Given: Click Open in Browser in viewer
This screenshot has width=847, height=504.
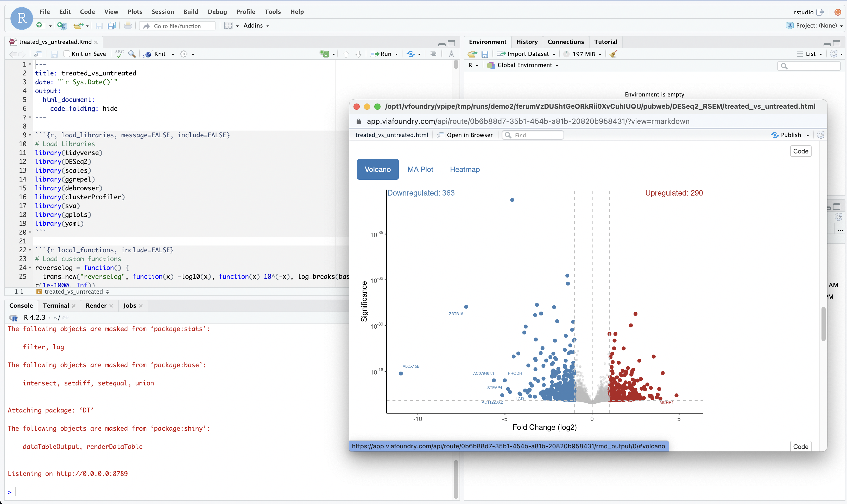Looking at the screenshot, I should 465,135.
